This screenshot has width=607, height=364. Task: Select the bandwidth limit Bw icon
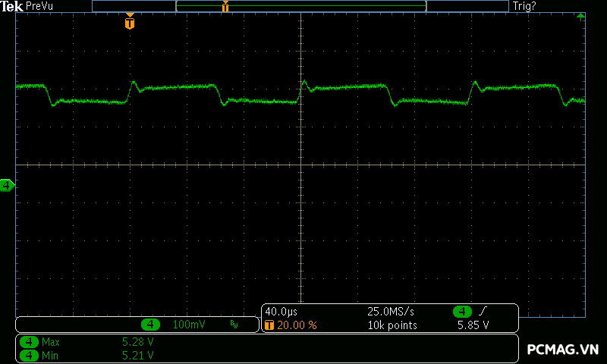point(234,325)
